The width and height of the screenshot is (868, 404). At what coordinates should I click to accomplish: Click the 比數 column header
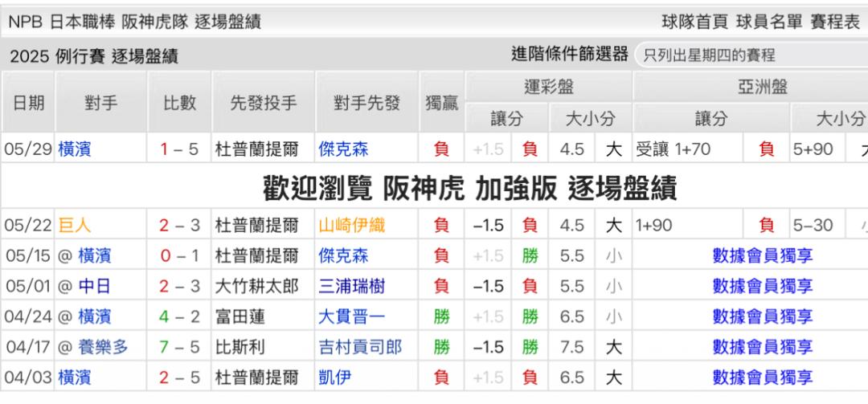(180, 102)
